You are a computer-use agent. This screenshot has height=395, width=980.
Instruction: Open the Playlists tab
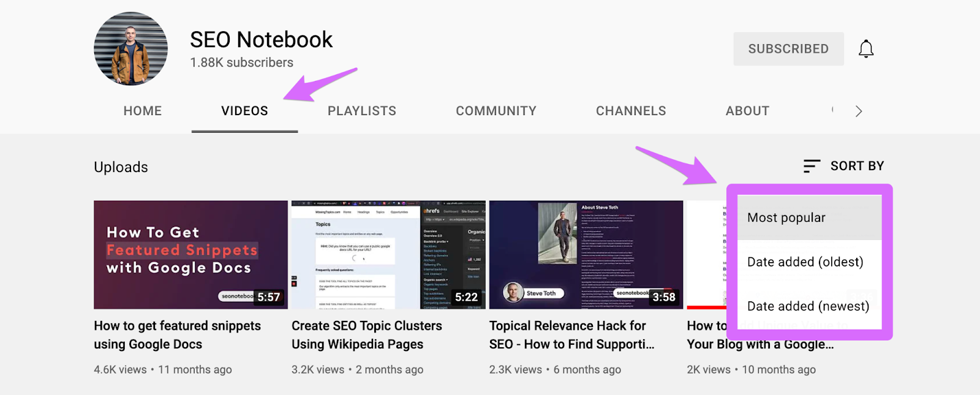[x=361, y=111]
